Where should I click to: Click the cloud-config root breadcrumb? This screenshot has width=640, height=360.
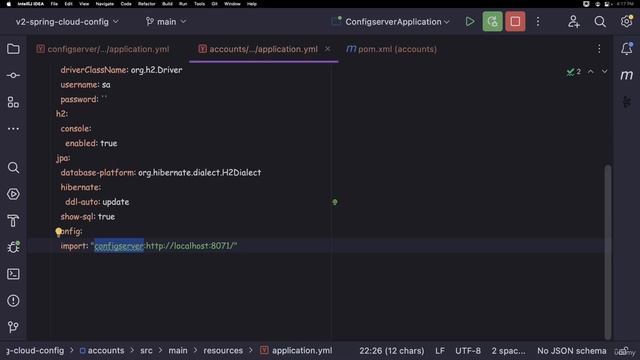[35, 351]
